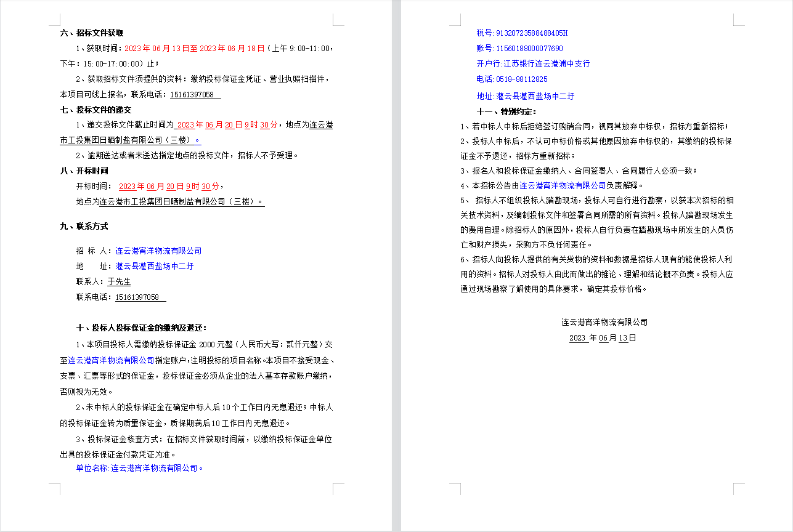This screenshot has width=793, height=532.
Task: Click the underlined contact name 于先生
Action: point(119,282)
